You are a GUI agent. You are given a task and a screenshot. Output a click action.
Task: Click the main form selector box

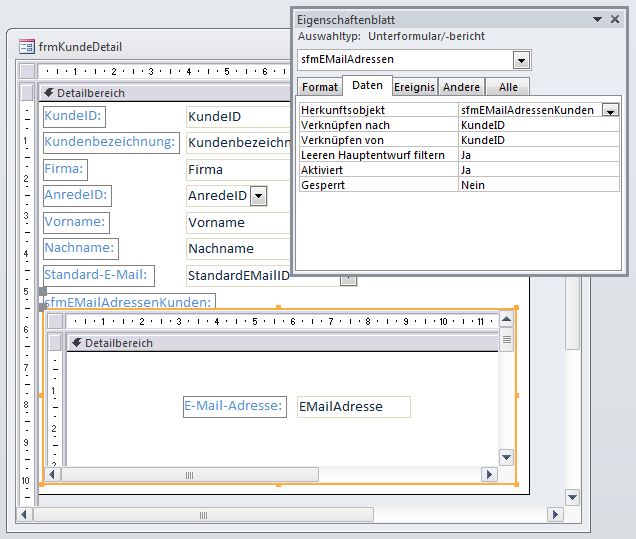[x=27, y=72]
